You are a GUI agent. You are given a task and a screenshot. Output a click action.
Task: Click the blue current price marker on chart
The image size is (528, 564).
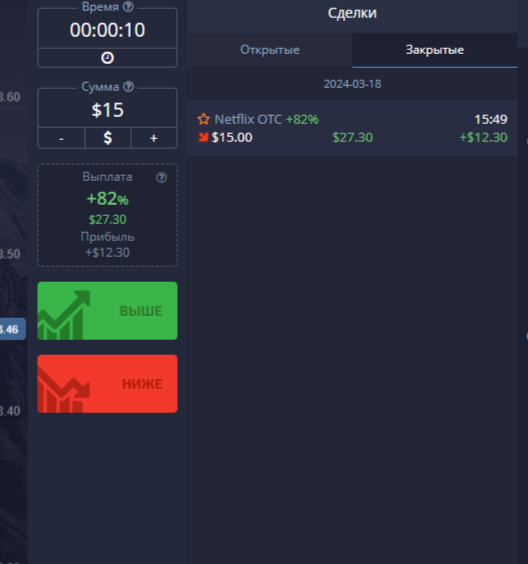tap(12, 329)
